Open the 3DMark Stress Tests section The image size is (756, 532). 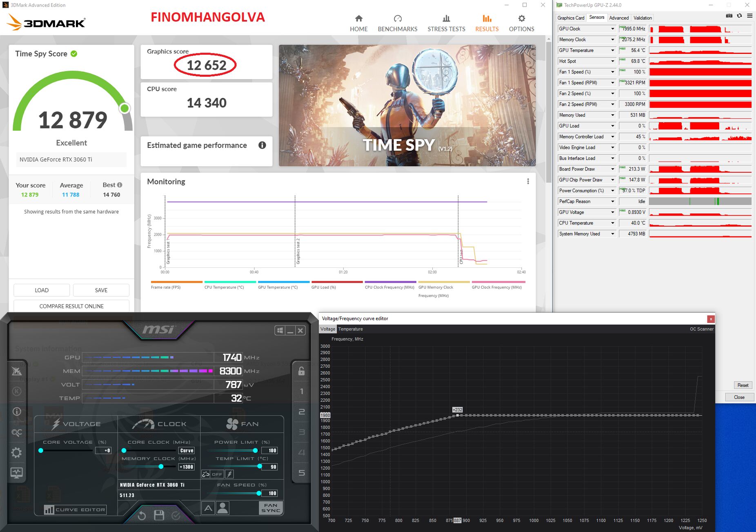pyautogui.click(x=446, y=23)
